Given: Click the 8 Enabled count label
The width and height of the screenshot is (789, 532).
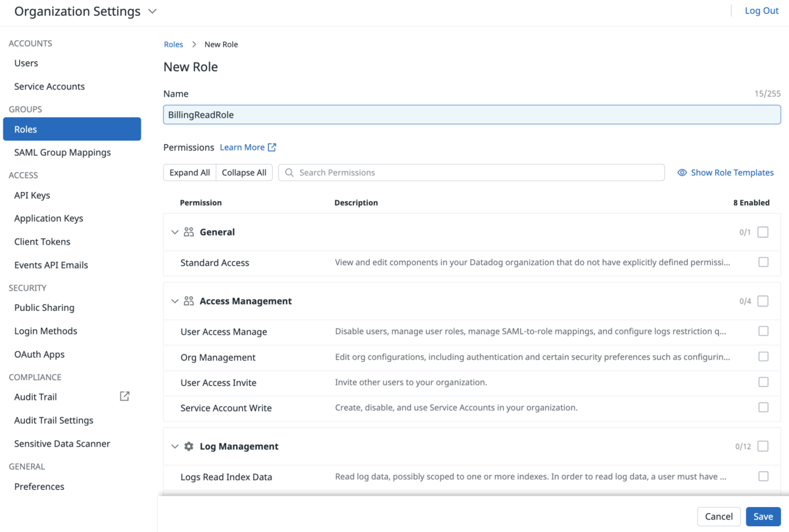Looking at the screenshot, I should 752,203.
